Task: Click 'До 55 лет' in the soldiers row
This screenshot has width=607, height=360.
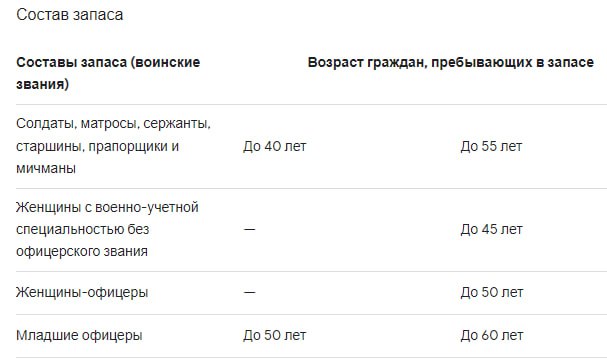Action: [491, 146]
